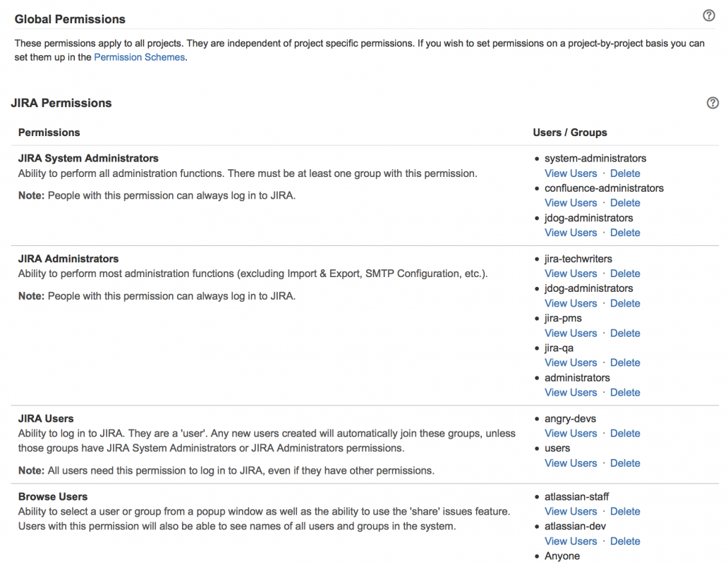Click the help icon beside Global Permissions
Viewport: 728px width, 564px height.
[709, 16]
